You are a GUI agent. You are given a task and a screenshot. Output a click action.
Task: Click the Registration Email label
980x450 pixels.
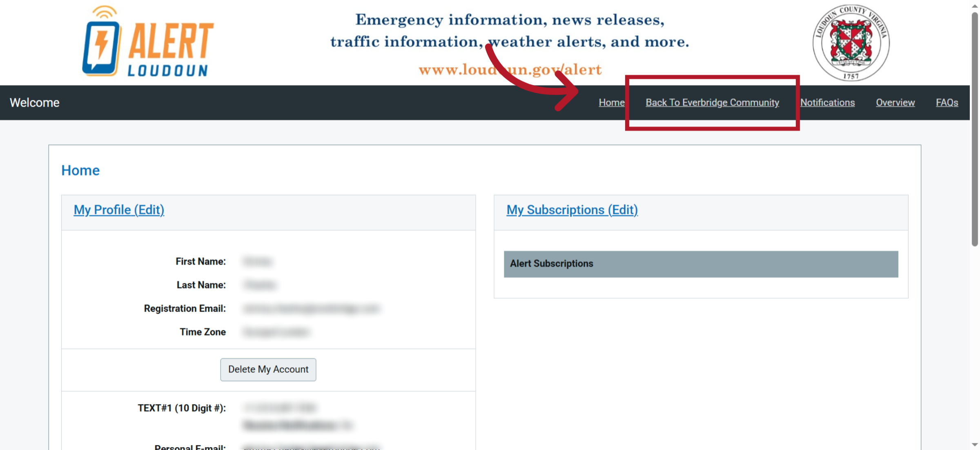coord(185,309)
